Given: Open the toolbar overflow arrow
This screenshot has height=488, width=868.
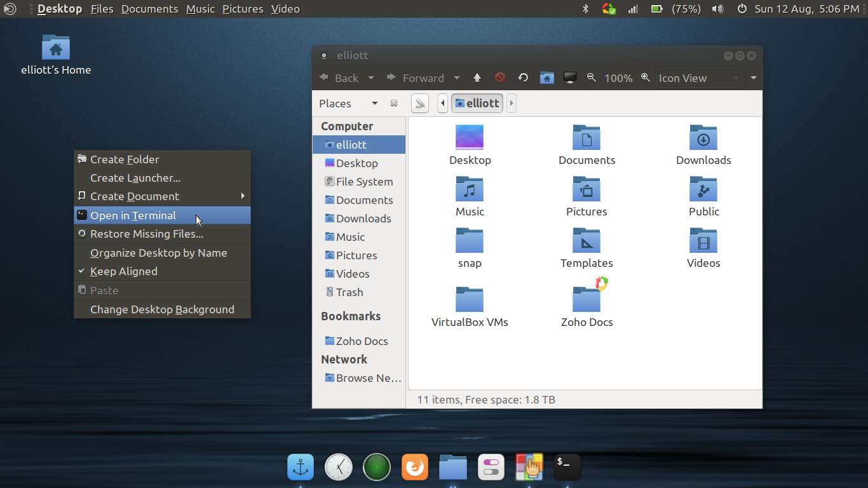Looking at the screenshot, I should pyautogui.click(x=754, y=78).
